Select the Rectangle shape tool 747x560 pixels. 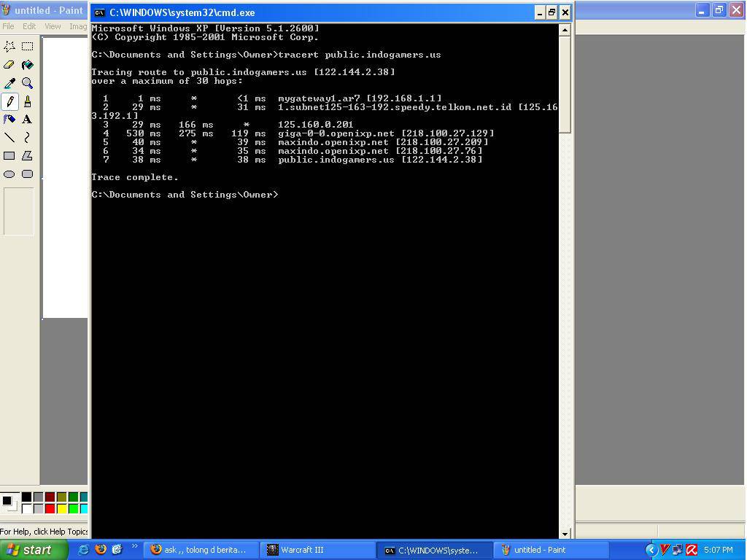point(9,156)
